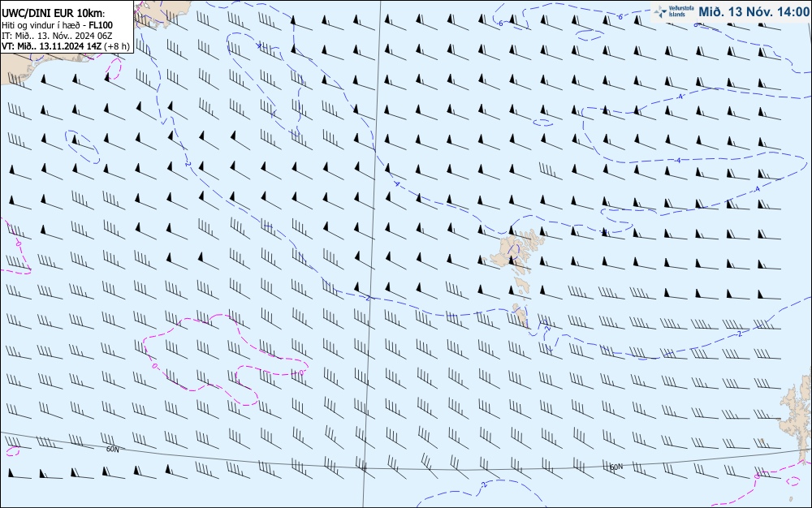Click the -6 contour label beside the Veðurstofa logo

click(620, 16)
